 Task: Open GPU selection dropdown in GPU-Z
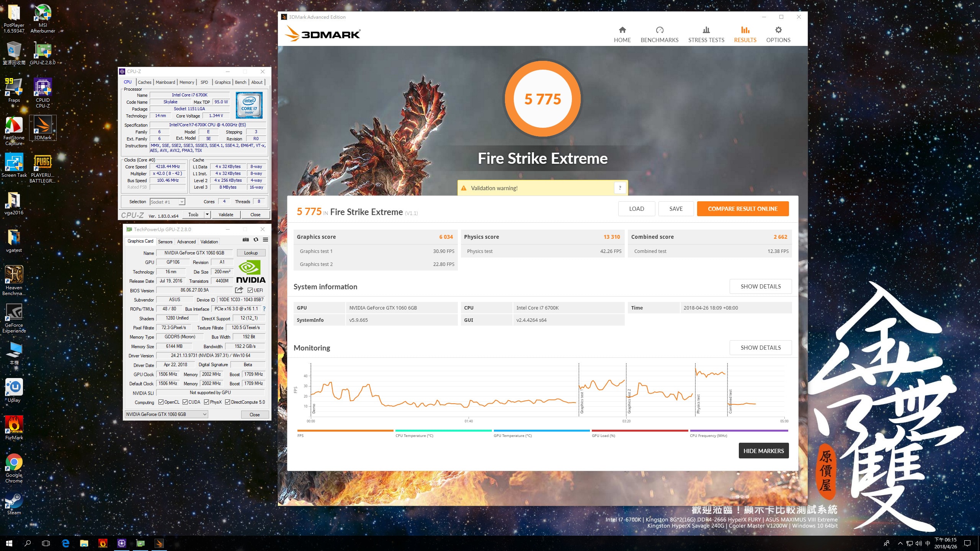point(205,414)
